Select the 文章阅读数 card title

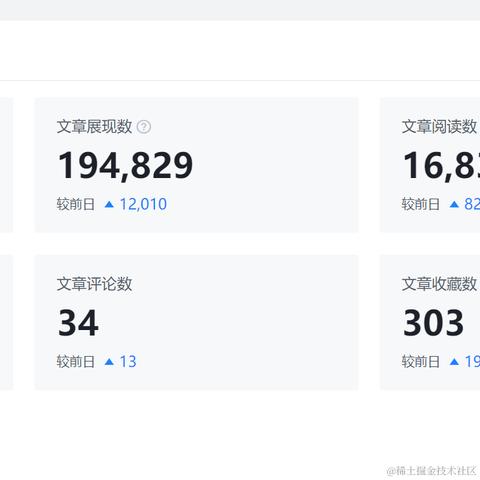click(x=439, y=127)
